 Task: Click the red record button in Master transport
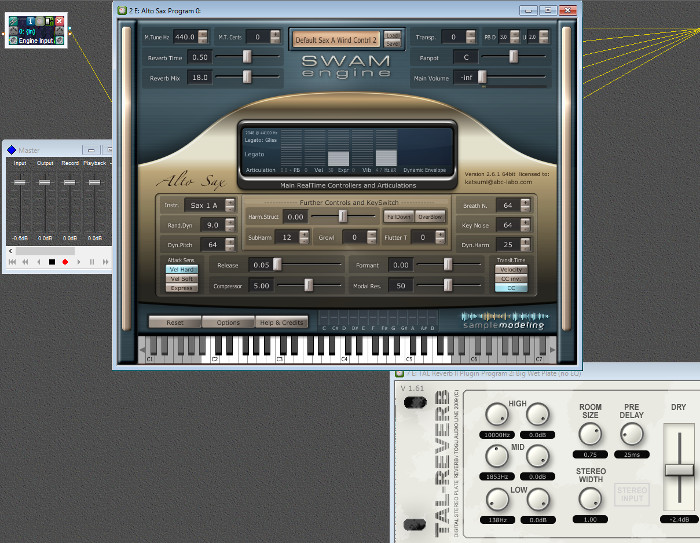tap(65, 262)
